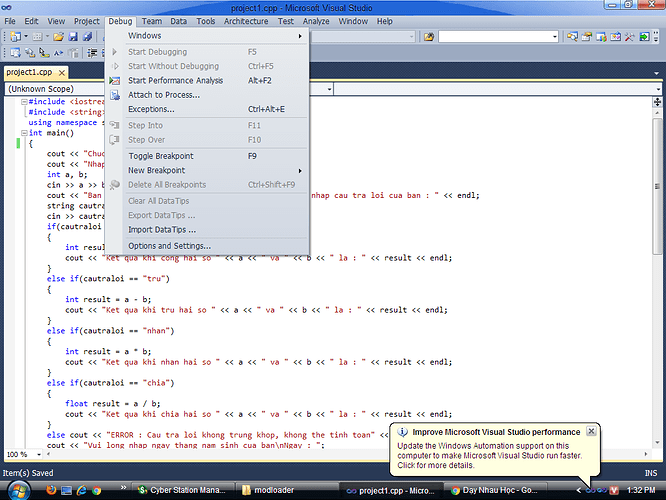Open the Add New Item toolbar icon

pos(37,37)
